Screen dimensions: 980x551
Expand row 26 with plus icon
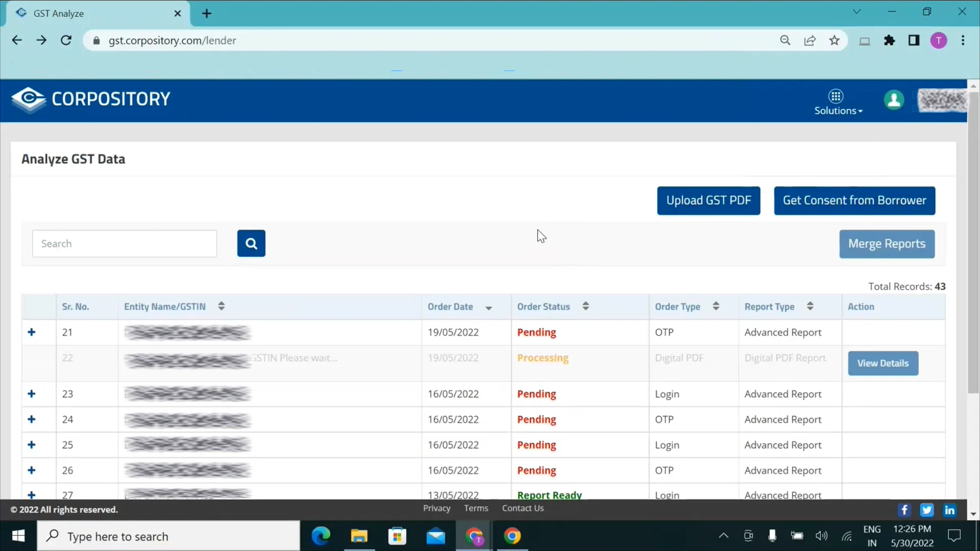[32, 470]
